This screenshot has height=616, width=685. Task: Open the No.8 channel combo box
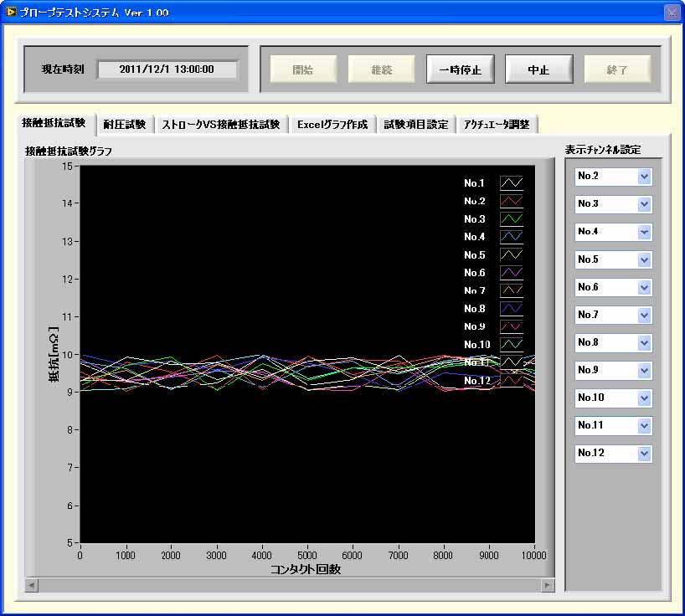644,343
